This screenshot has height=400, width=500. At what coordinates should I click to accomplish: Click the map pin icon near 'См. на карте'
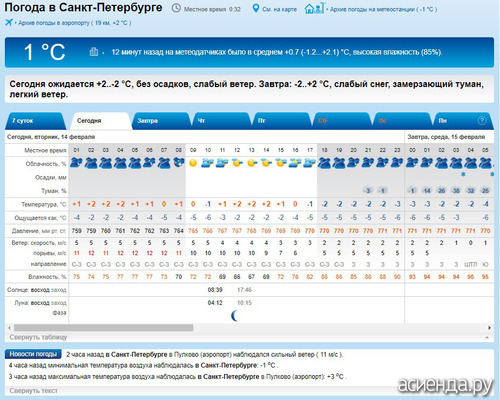pyautogui.click(x=256, y=9)
